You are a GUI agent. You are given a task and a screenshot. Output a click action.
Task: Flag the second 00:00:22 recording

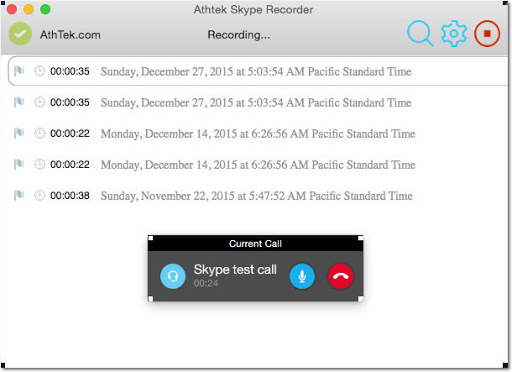[x=19, y=164]
